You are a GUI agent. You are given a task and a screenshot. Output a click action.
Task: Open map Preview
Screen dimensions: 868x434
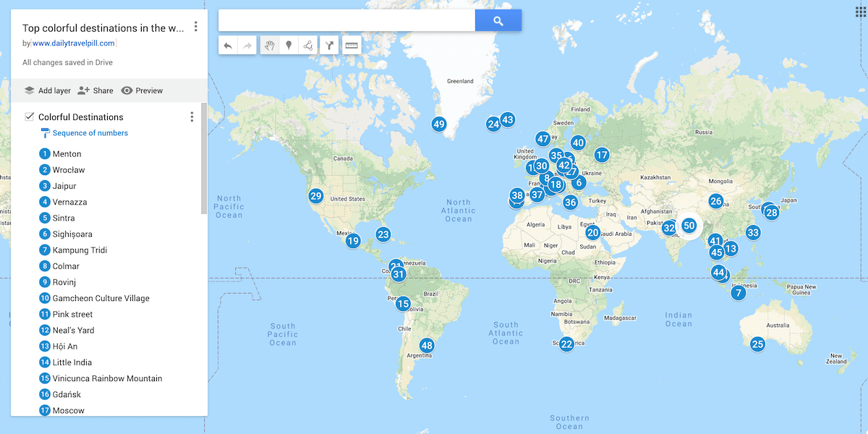tap(142, 90)
